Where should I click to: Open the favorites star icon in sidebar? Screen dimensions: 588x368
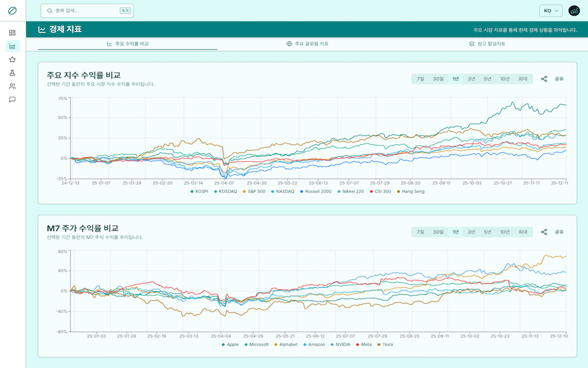12,59
